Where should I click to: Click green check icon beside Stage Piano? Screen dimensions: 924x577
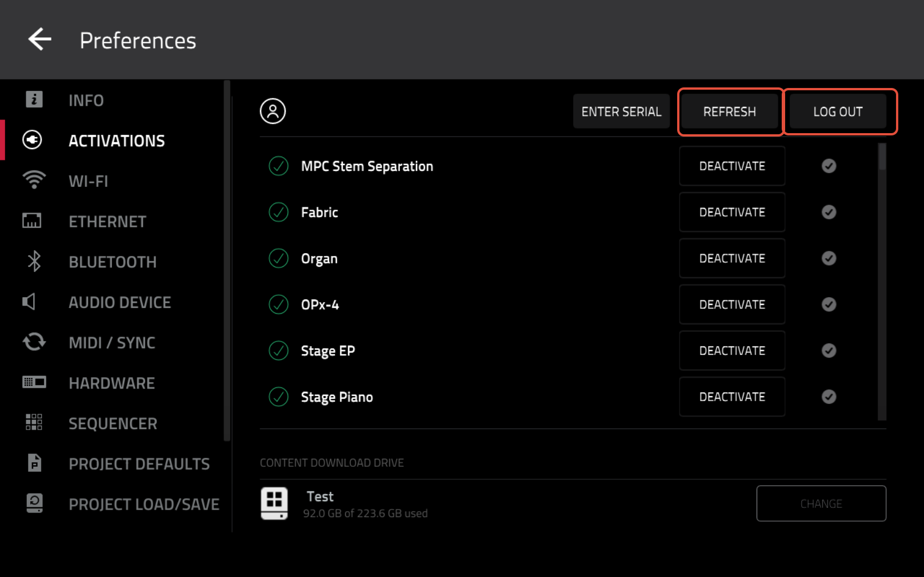[x=278, y=396]
